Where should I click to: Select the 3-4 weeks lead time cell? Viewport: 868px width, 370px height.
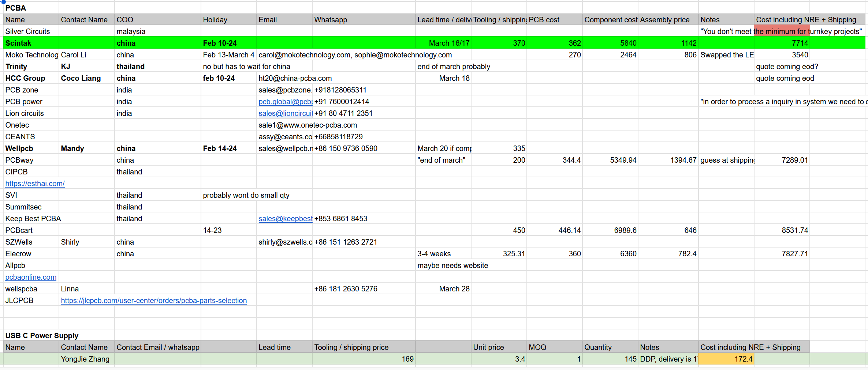coord(443,254)
